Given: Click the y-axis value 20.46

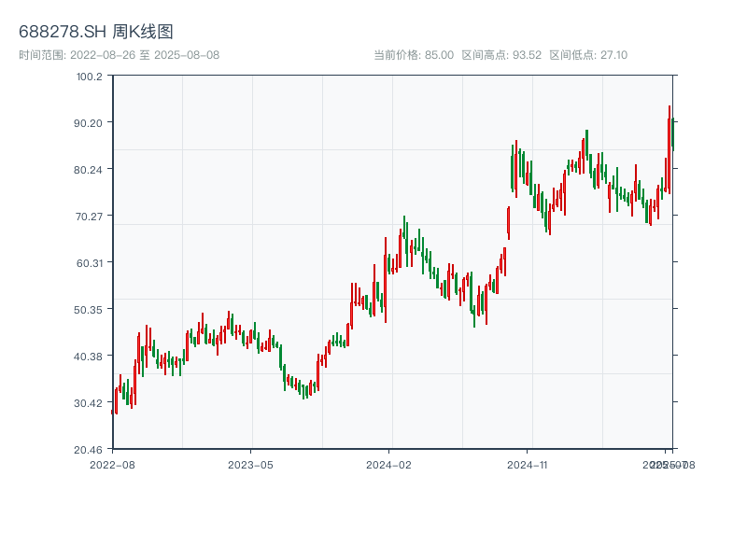Looking at the screenshot, I should [x=88, y=450].
